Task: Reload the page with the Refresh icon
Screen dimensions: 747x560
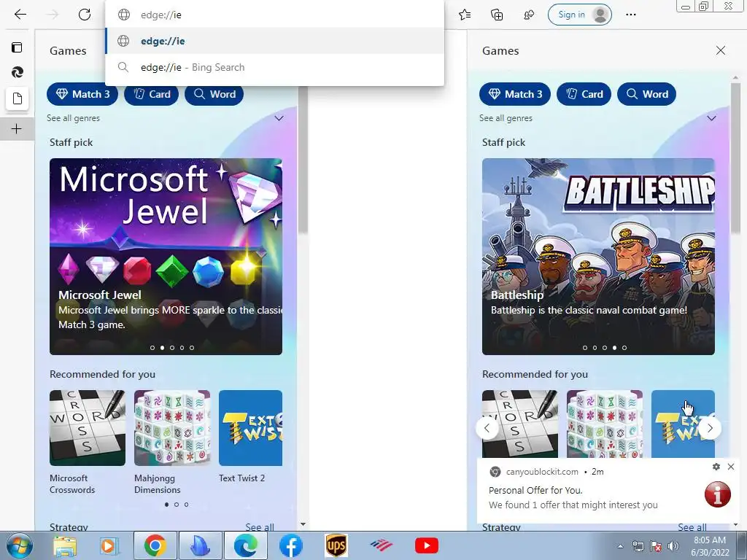Action: [x=85, y=15]
